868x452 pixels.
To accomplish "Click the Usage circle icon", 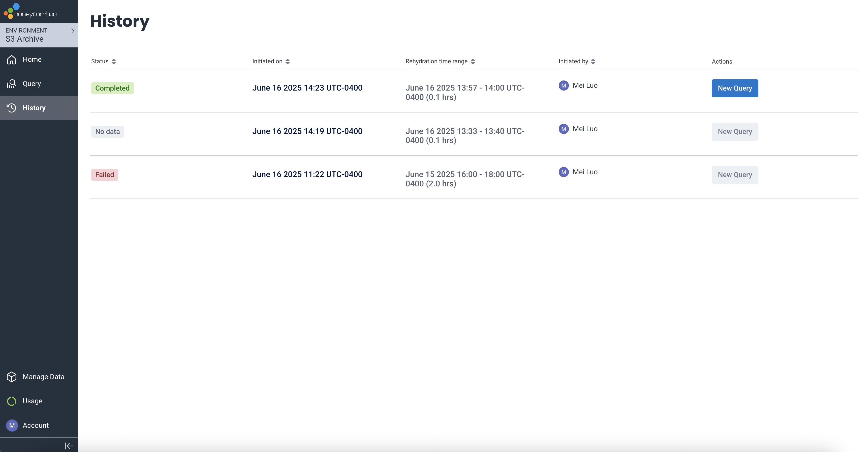I will [11, 401].
